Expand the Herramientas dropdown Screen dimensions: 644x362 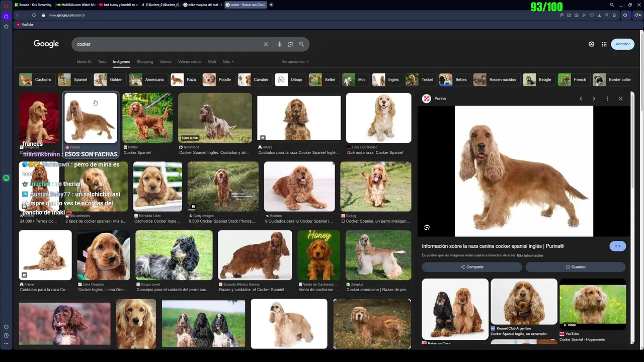click(x=295, y=62)
